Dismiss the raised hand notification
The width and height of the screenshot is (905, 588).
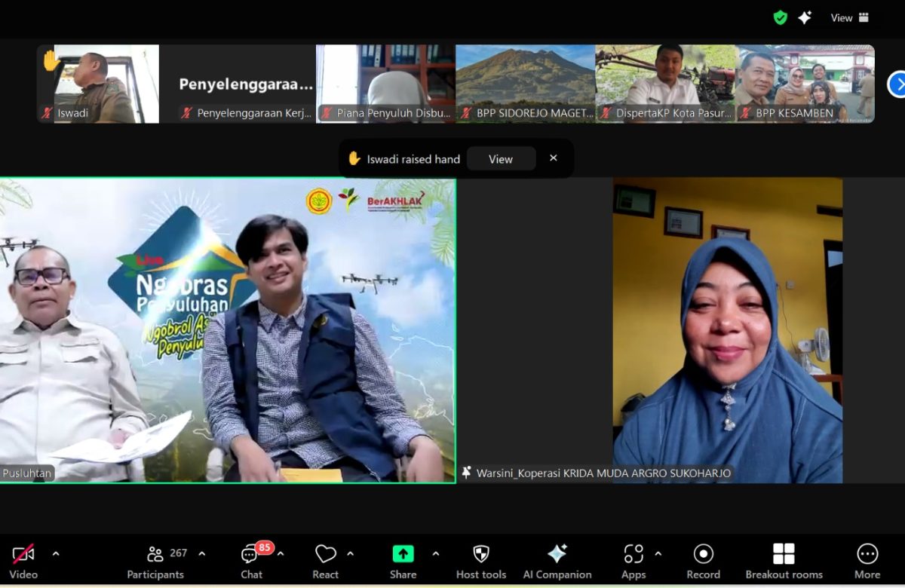[554, 158]
